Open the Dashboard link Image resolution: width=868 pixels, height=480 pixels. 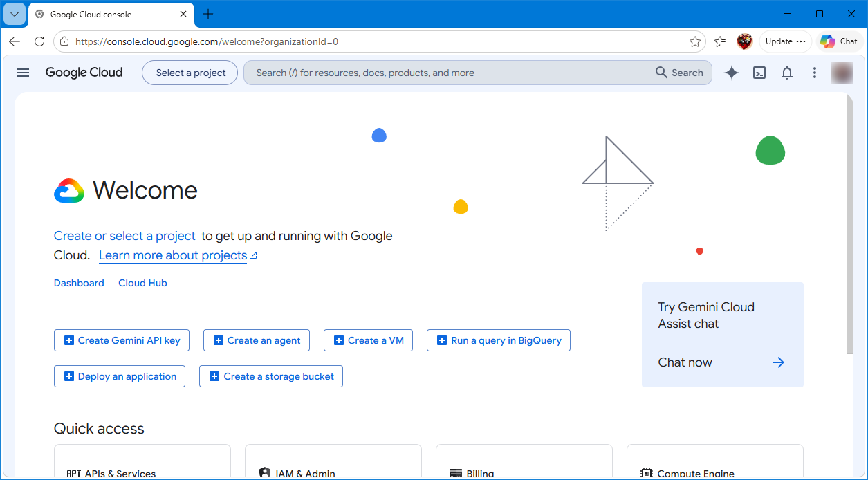click(x=79, y=283)
